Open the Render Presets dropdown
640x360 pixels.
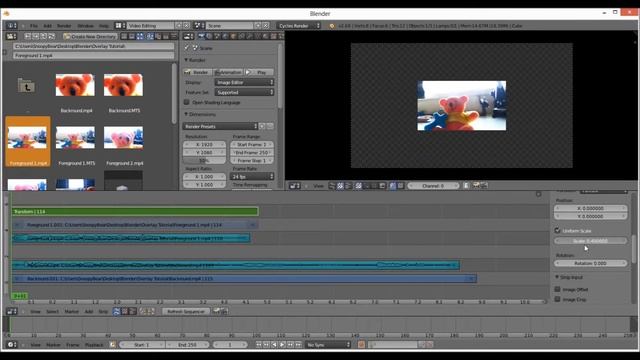click(x=220, y=126)
